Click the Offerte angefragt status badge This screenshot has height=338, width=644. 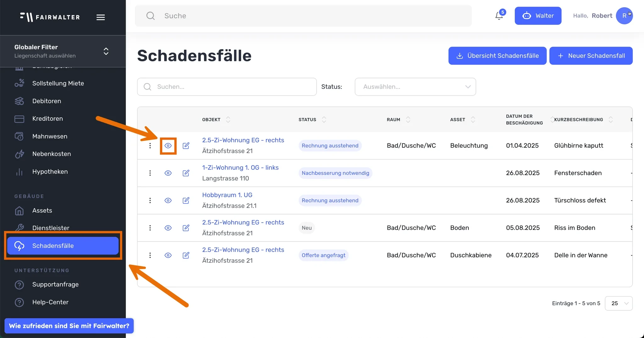(324, 255)
